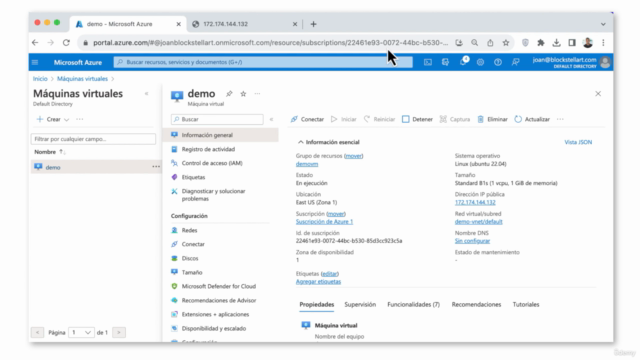Click the Captura toolbar button

coord(455,119)
